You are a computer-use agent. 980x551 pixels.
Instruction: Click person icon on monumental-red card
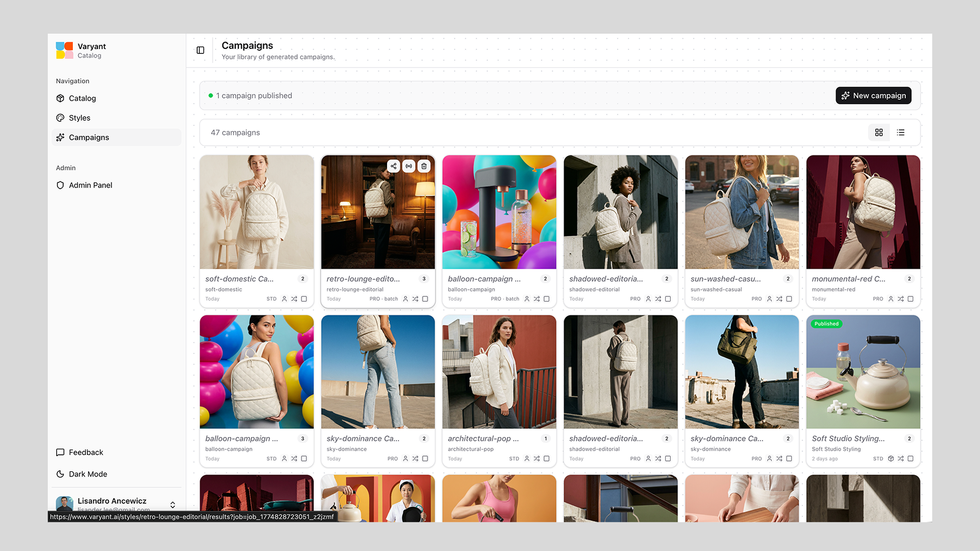click(891, 299)
